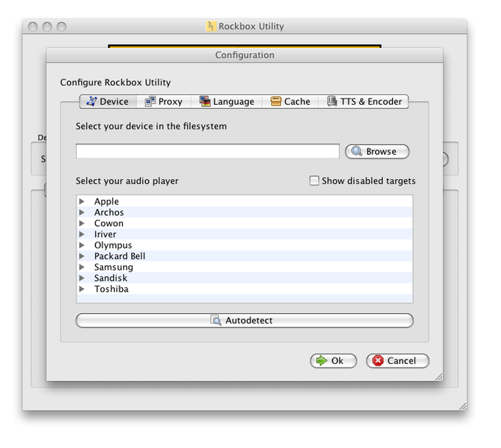
Task: Select the Apple row text
Action: click(106, 201)
